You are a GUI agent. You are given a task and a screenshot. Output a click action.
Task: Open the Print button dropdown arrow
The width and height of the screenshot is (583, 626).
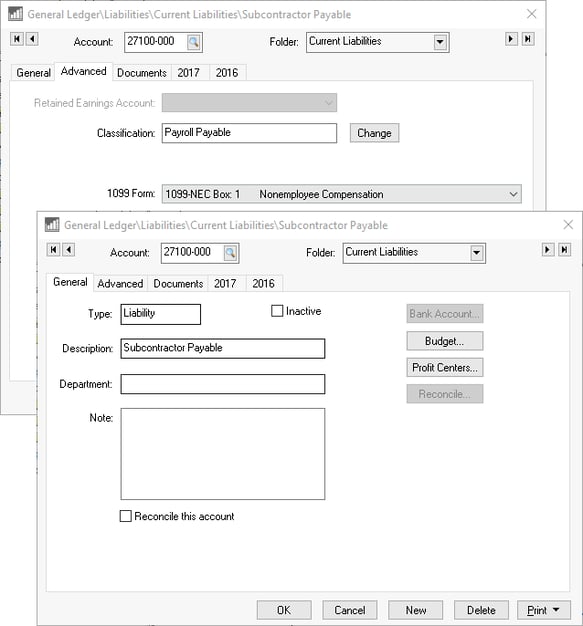(556, 610)
